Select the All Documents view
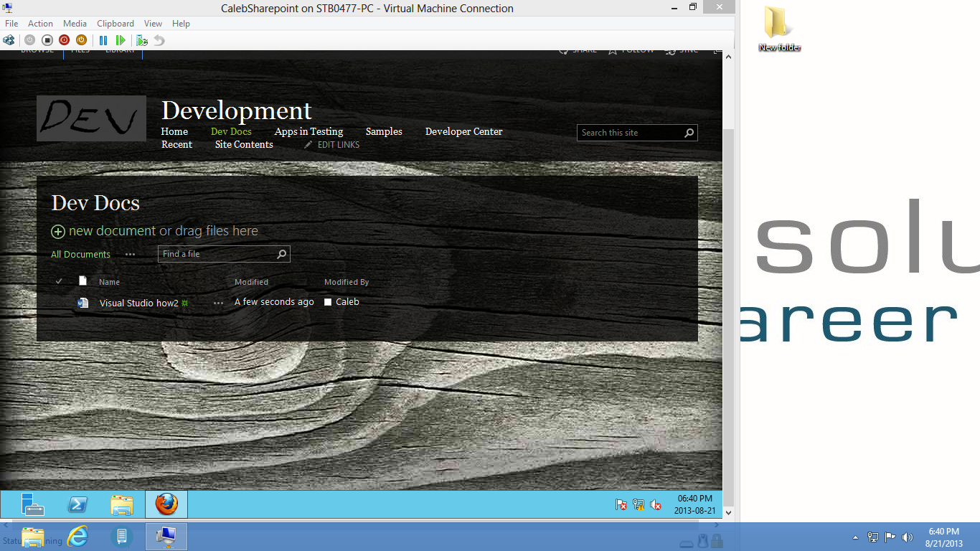Viewport: 980px width, 551px height. (80, 254)
